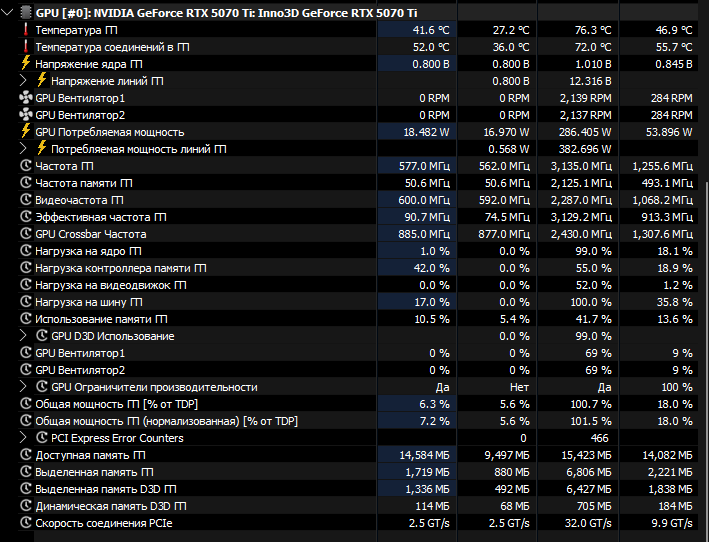
Task: Click clock icon beside Доступная память ГП
Action: [x=26, y=455]
